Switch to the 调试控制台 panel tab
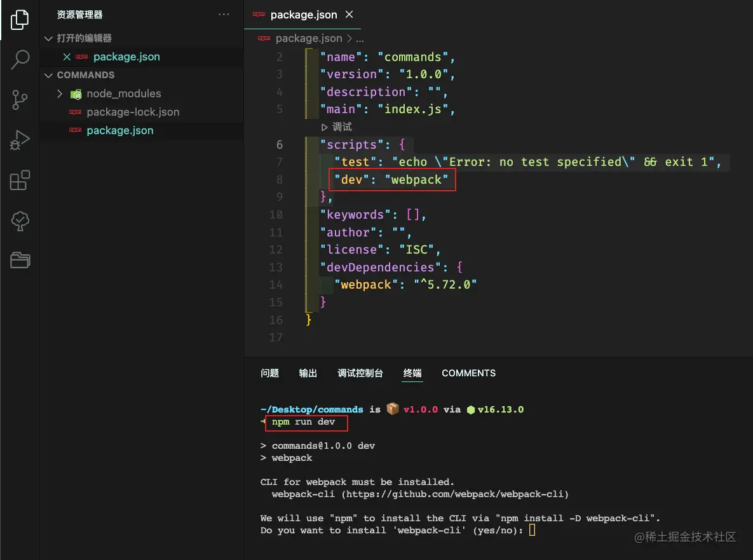Screen dimensions: 753x560 pos(360,373)
